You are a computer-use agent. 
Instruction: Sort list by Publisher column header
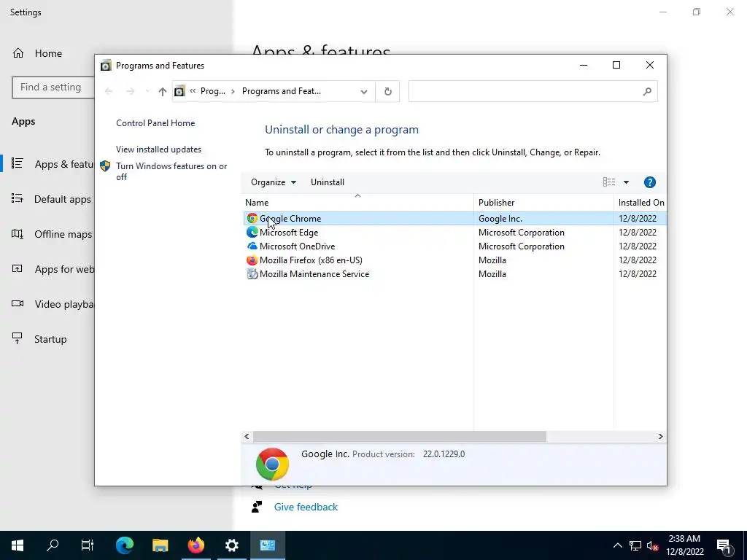click(543, 203)
